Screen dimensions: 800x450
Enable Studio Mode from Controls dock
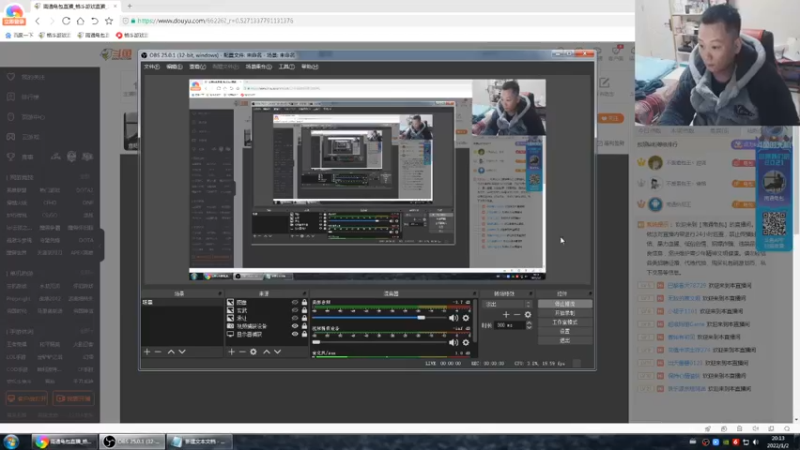[x=565, y=322]
